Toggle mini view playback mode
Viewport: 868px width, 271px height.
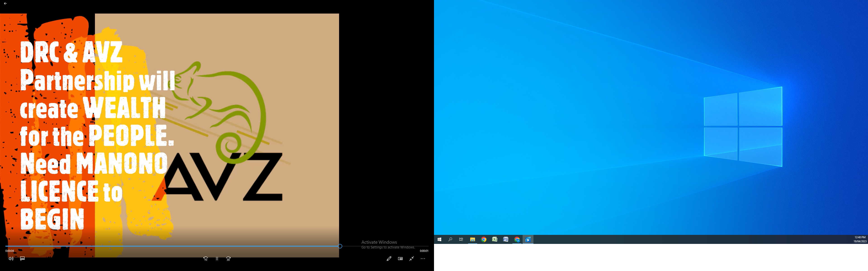[x=400, y=259]
